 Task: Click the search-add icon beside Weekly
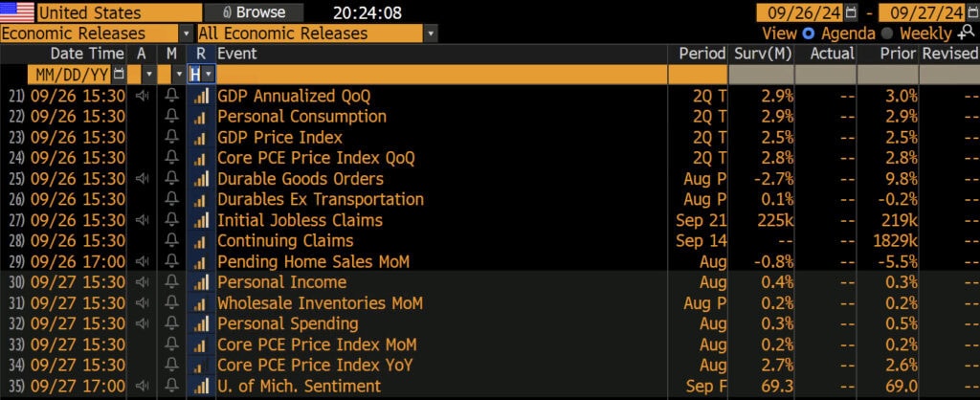pyautogui.click(x=966, y=33)
